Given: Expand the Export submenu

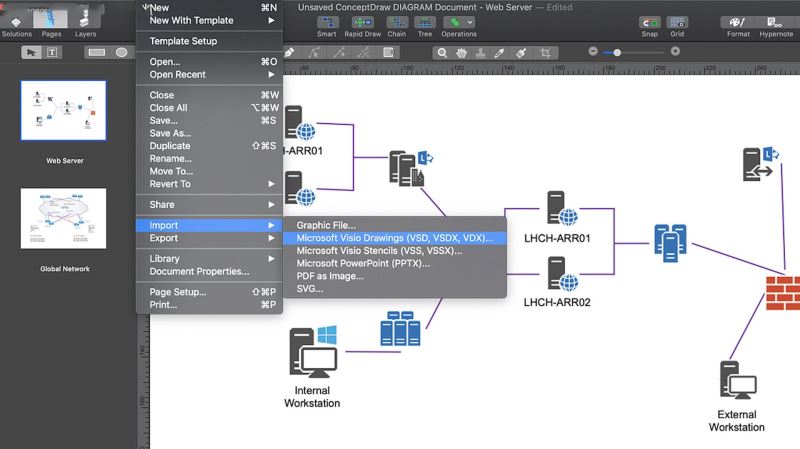Looking at the screenshot, I should pos(210,238).
